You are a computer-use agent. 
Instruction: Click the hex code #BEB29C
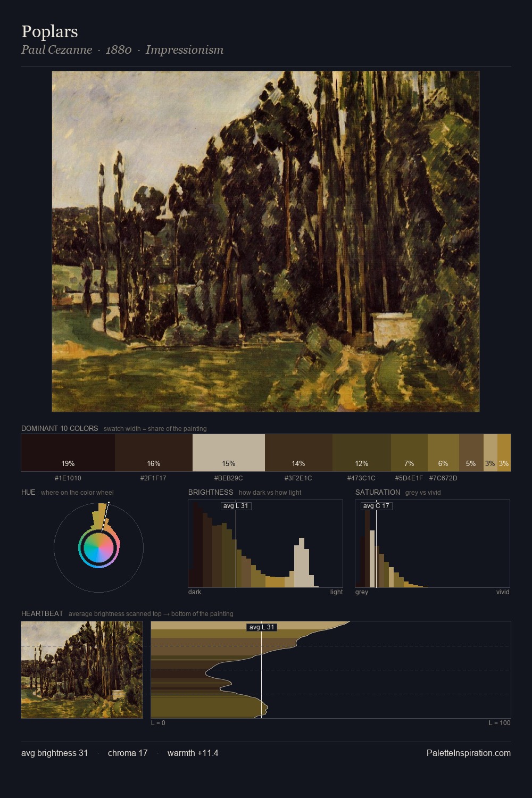(x=229, y=478)
